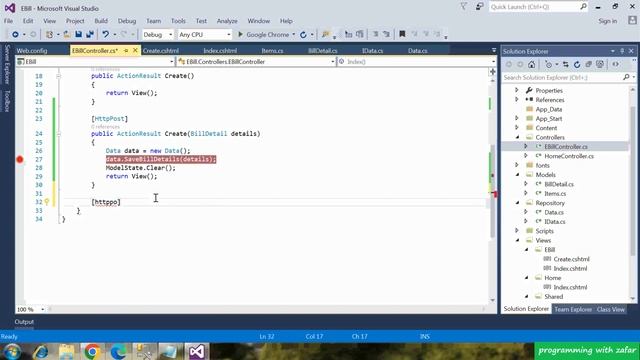Collapse the Create(BillDetail) outline on line 24
The width and height of the screenshot is (640, 360).
pyautogui.click(x=58, y=133)
